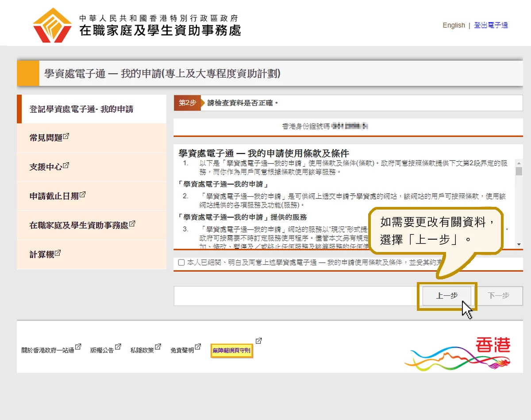531x420 pixels.
Task: Open 免責聲明 footer link
Action: 182,351
